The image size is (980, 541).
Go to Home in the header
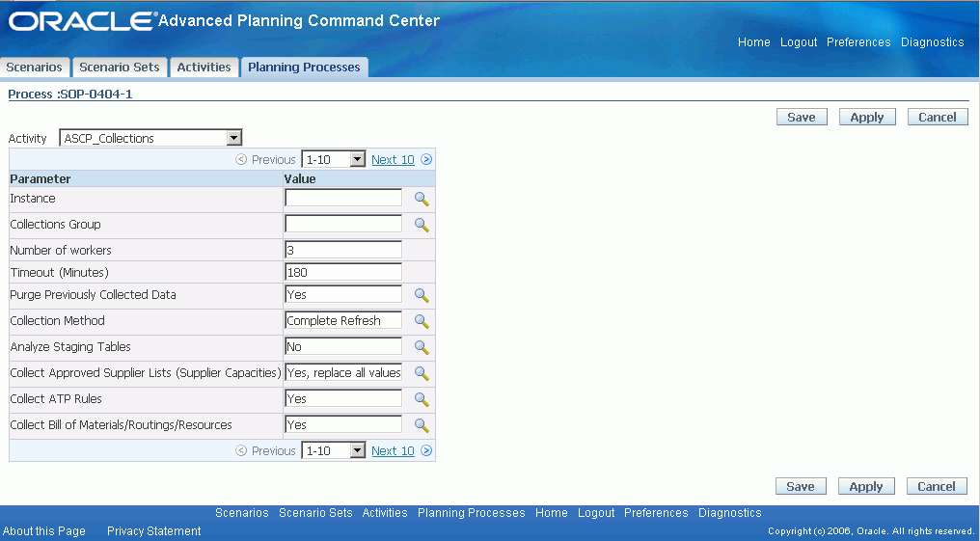(753, 41)
